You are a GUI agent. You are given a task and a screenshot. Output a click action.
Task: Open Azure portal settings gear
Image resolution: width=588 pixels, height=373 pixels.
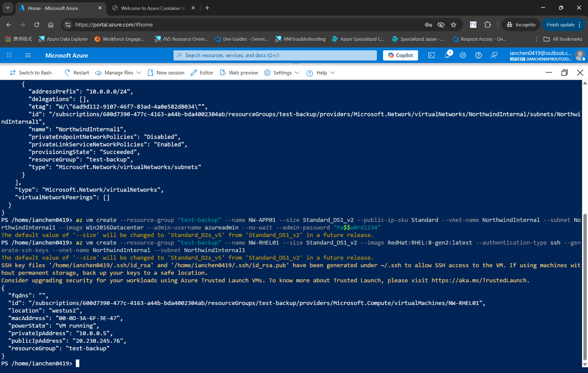(463, 55)
